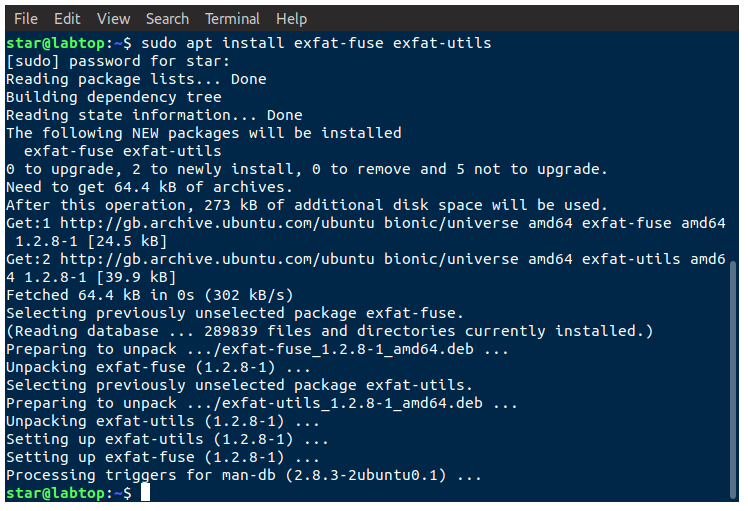Click the terminal's vertical scrollbar
This screenshot has height=511, width=748.
coord(734,379)
